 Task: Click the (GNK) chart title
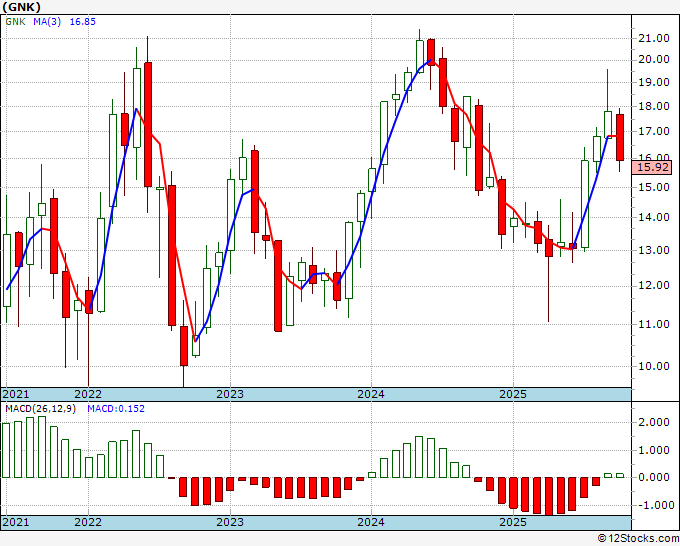tap(21, 7)
